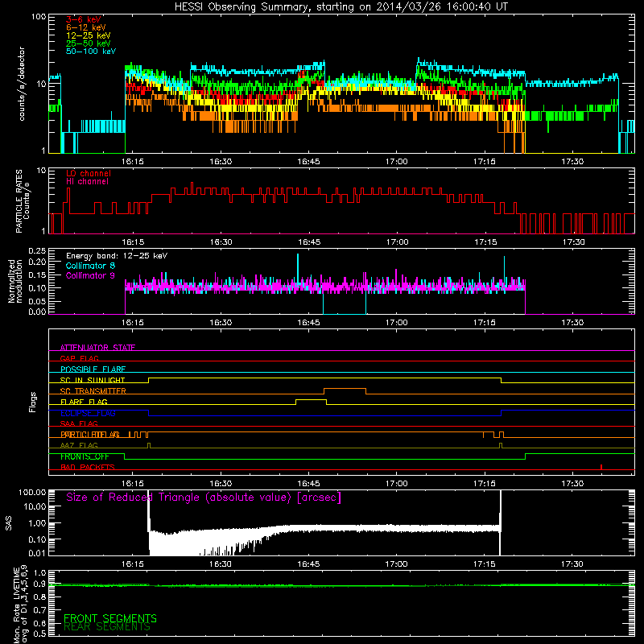Click the 16:45 tick under the particle rates panel
The height and width of the screenshot is (644, 644).
coord(309,242)
